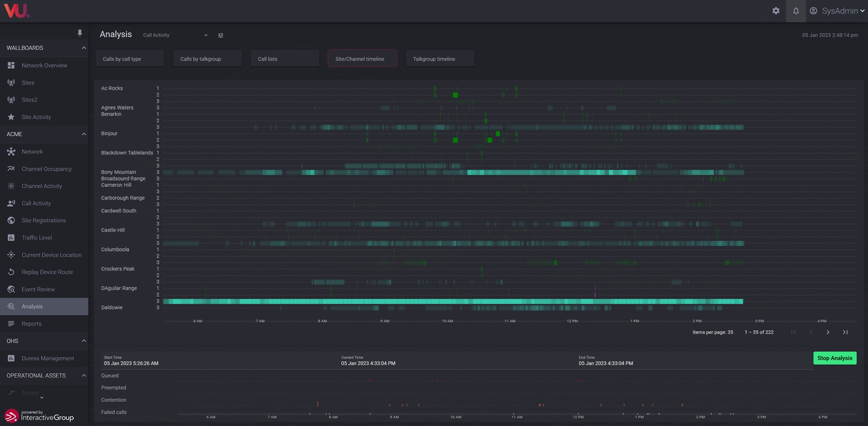Collapse the OHS section
The image size is (868, 426).
[84, 341]
